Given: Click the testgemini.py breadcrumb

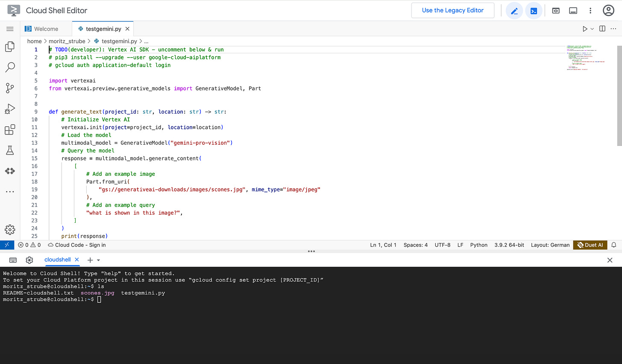Looking at the screenshot, I should pos(119,41).
